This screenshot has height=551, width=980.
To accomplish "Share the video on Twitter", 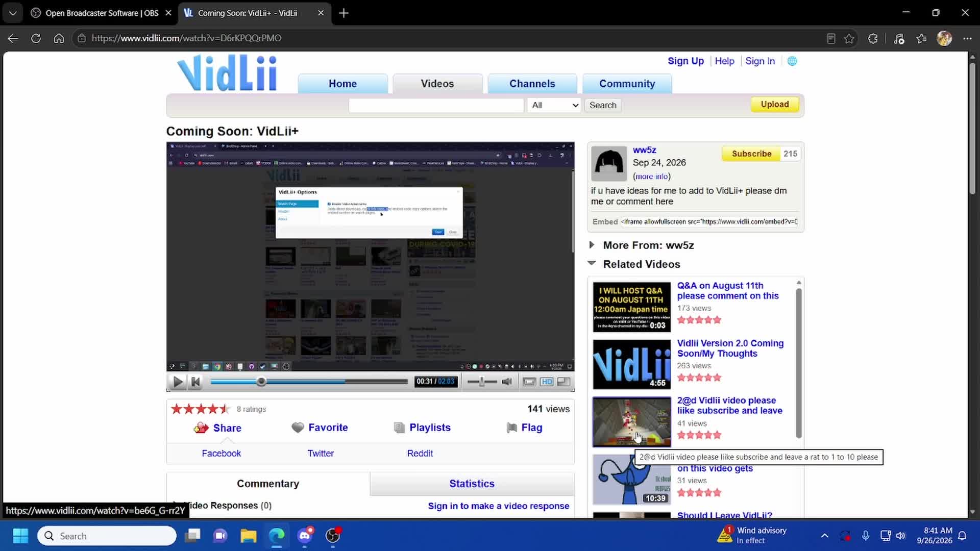I will tap(321, 453).
